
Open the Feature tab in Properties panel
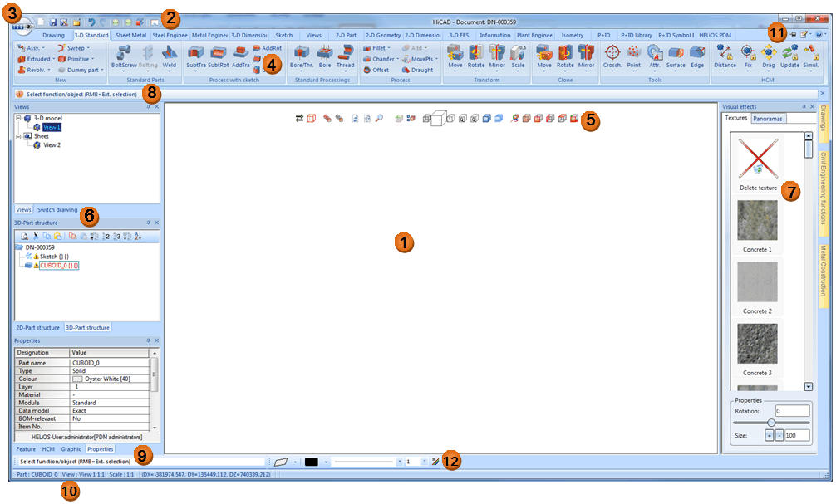click(x=26, y=449)
